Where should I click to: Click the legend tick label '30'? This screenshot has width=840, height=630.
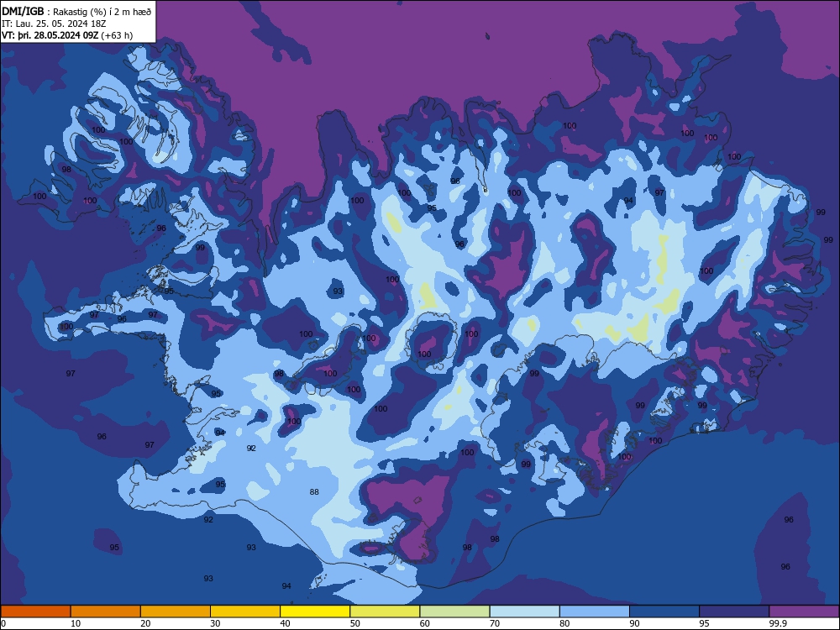(215, 623)
